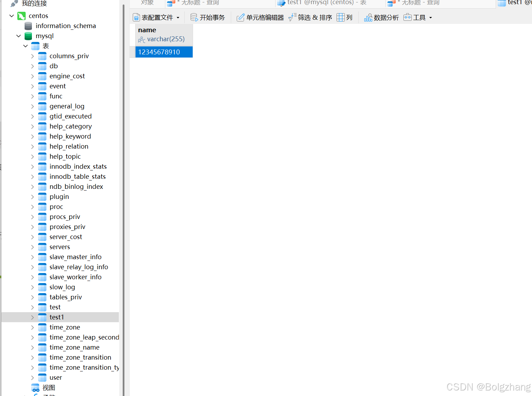Open the rightmost test1 tab
Viewport: 532px width, 396px height.
(x=514, y=3)
